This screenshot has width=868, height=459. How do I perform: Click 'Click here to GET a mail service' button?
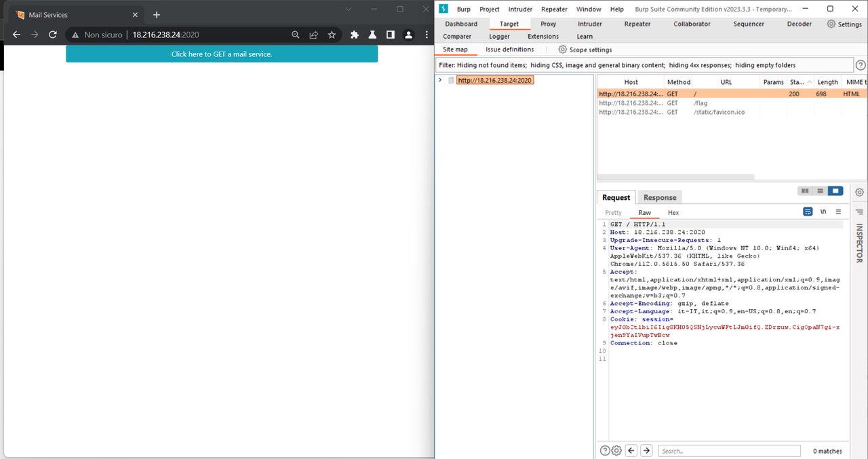(222, 54)
